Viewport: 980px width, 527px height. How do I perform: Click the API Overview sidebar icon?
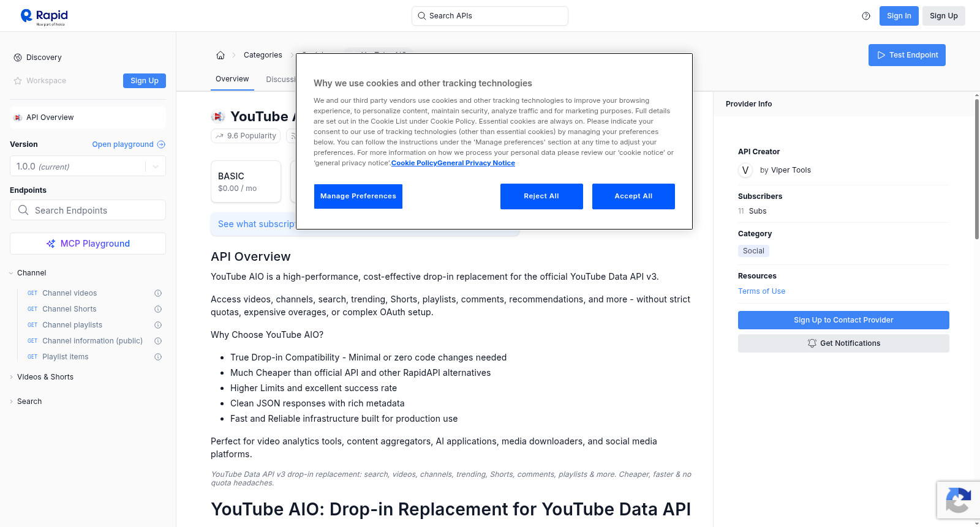point(18,118)
